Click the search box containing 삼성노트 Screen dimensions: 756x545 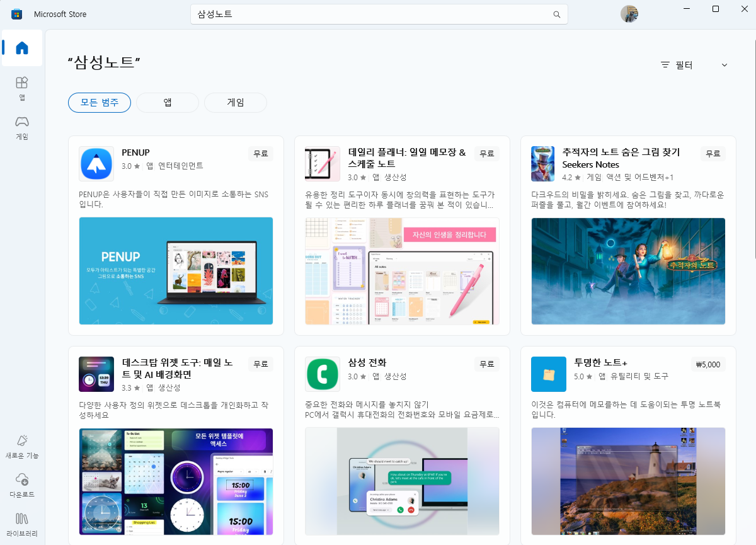coord(379,14)
